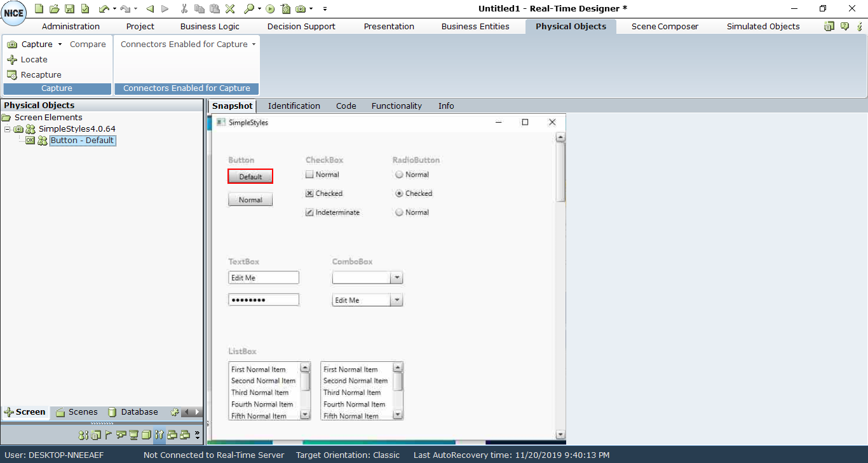Viewport: 868px width, 463px height.
Task: Open the Scene Composer ribbon tab
Action: tap(665, 26)
